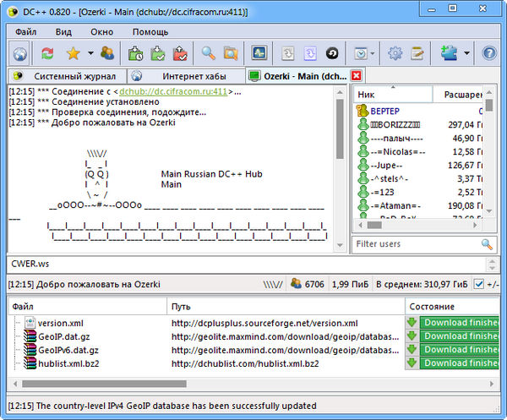Click the reconnect icon in toolbar
This screenshot has height=420, width=507.
pos(47,53)
